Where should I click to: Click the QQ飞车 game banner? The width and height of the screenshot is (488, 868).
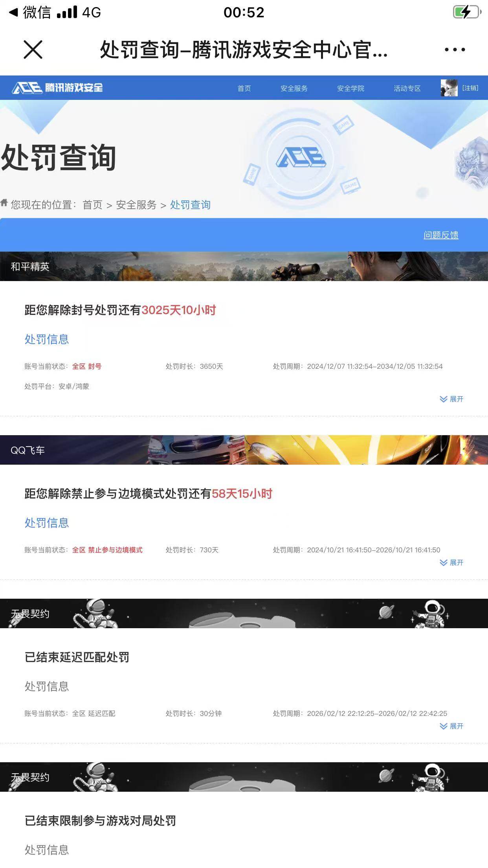click(x=244, y=450)
